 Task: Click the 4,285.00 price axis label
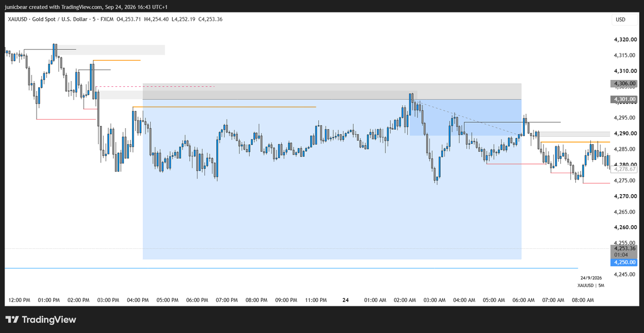625,149
